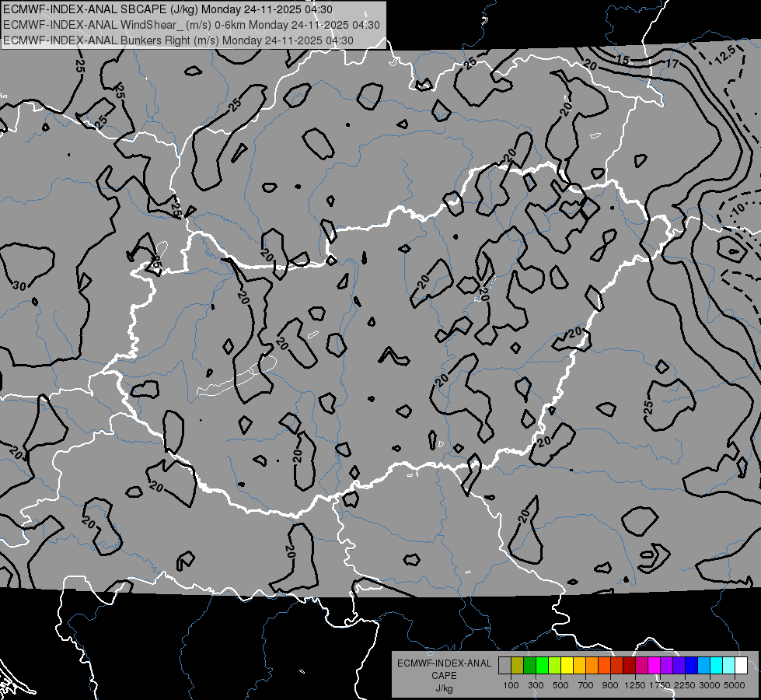Viewport: 761px width, 700px height.
Task: Click the legend value 900
Action: [x=610, y=685]
